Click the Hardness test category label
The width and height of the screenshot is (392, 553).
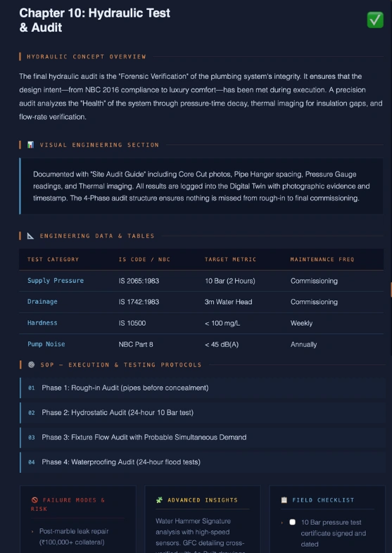pyautogui.click(x=42, y=323)
